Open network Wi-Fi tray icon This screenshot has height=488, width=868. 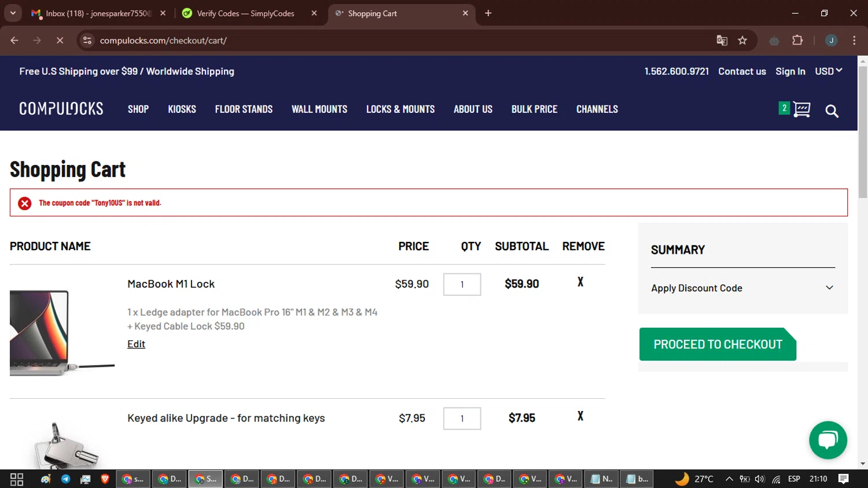(x=776, y=479)
